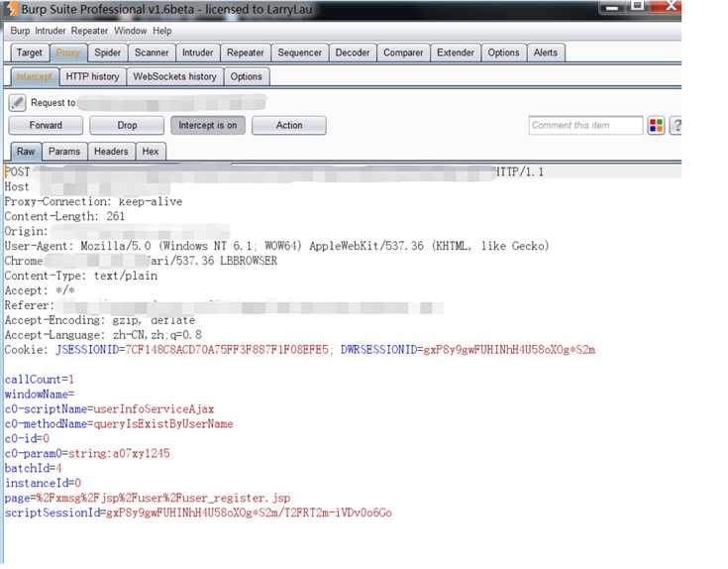The width and height of the screenshot is (728, 569).
Task: Click the windowName= parameter line
Action: [40, 395]
